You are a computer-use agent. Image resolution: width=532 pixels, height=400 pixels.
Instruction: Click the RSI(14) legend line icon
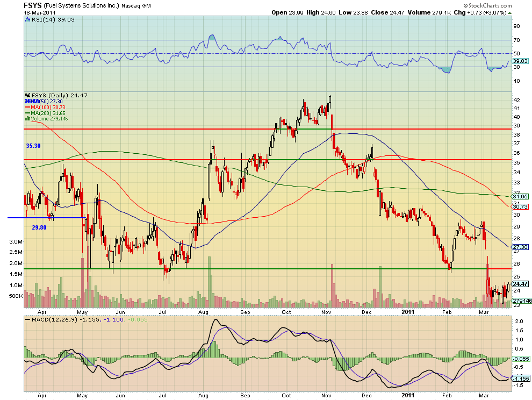click(x=28, y=20)
